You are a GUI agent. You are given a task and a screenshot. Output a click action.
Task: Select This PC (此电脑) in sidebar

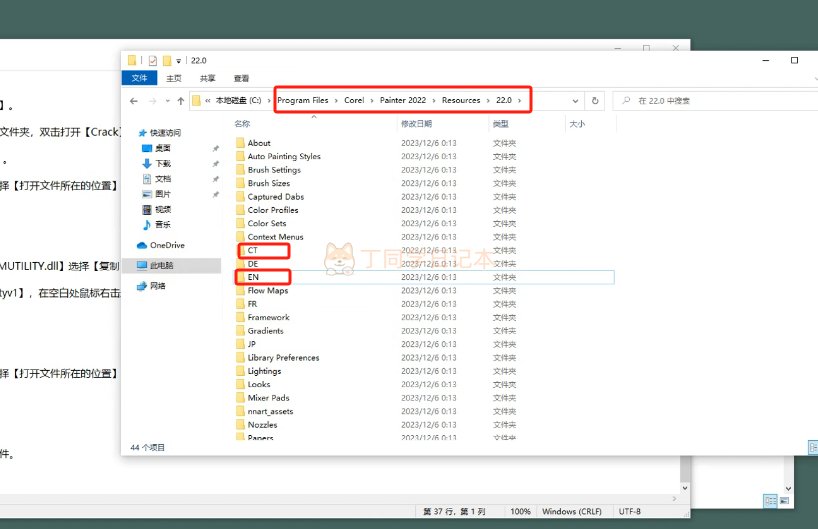pos(161,265)
